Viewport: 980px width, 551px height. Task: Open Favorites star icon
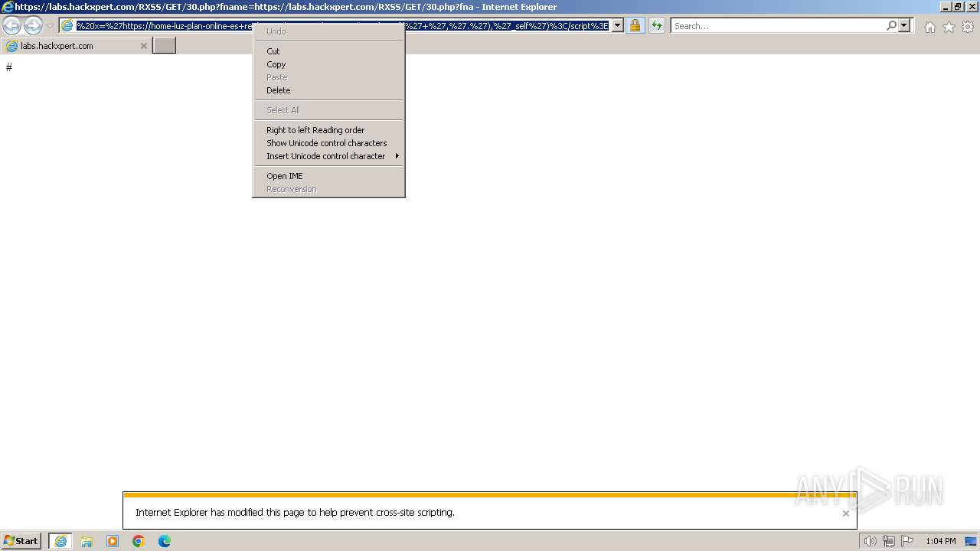point(949,27)
